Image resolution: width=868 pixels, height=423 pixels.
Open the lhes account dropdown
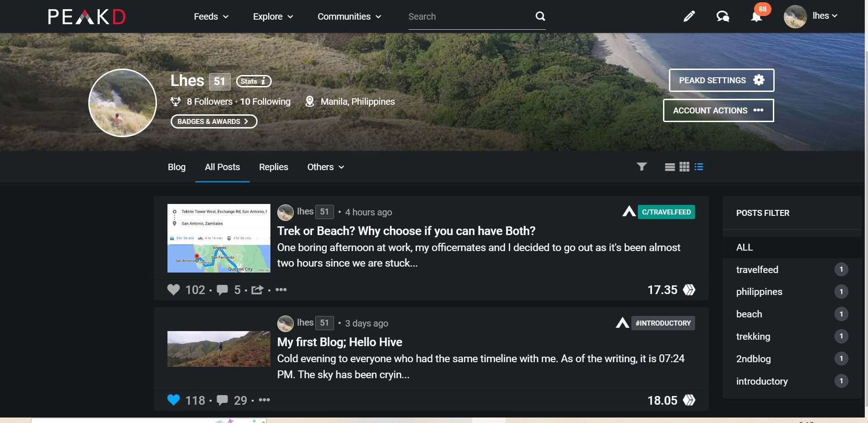click(811, 16)
